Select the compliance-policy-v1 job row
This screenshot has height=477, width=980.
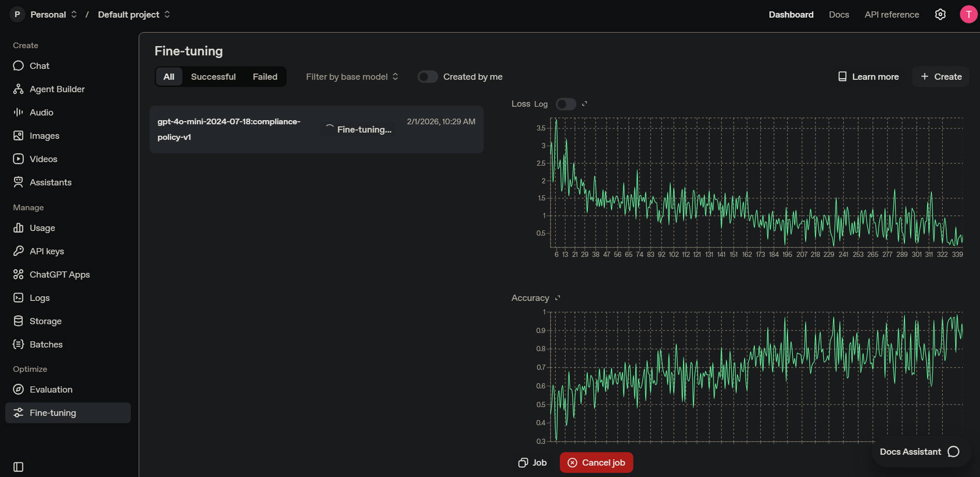pyautogui.click(x=317, y=129)
